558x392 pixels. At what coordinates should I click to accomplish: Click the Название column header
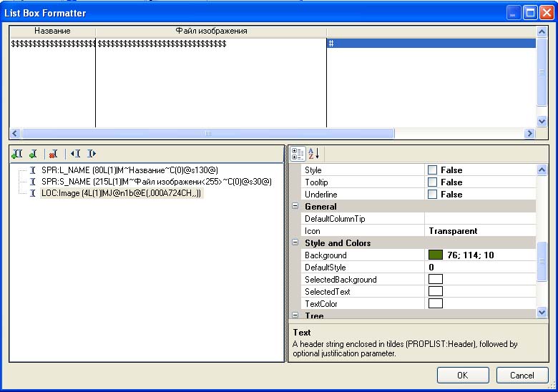point(52,31)
